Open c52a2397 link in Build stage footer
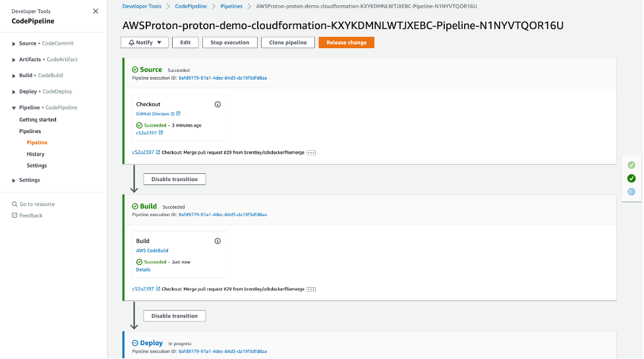The width and height of the screenshot is (644, 359). pos(143,289)
